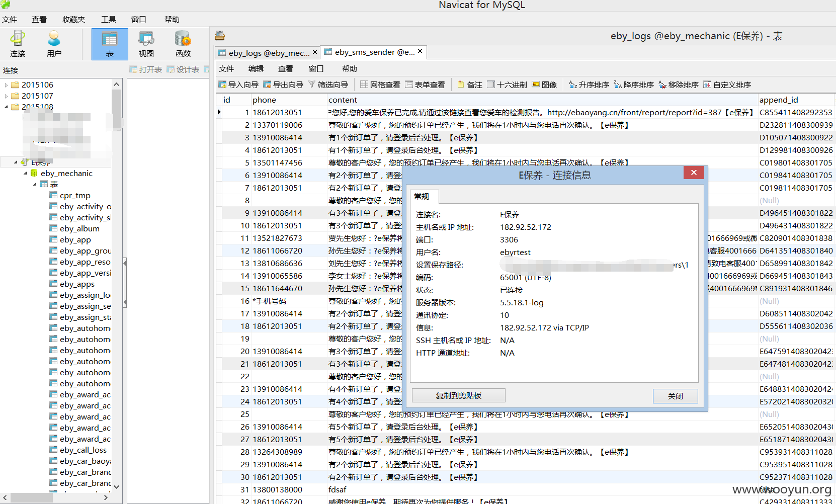Click the 连接 (Connection) toolbar icon
The image size is (836, 504).
click(x=17, y=44)
